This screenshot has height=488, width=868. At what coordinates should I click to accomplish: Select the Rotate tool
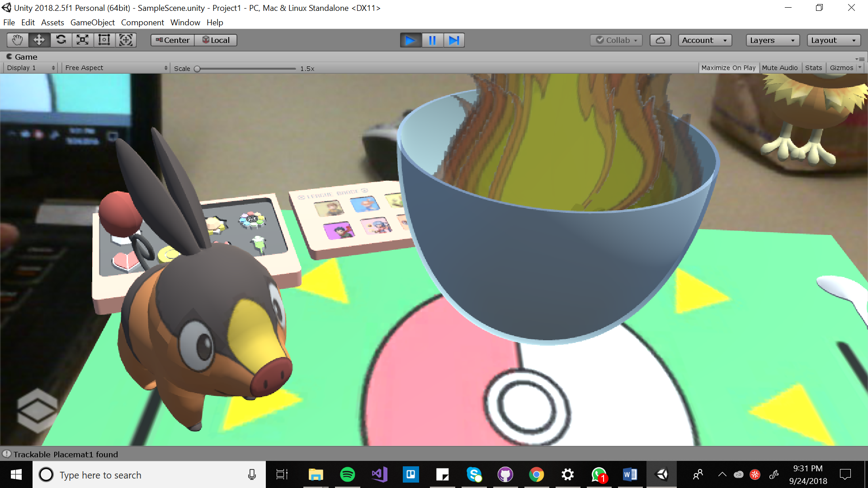(61, 40)
